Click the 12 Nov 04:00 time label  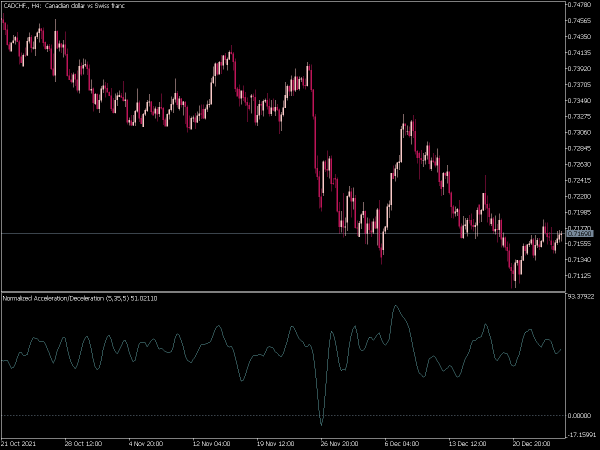tap(212, 444)
